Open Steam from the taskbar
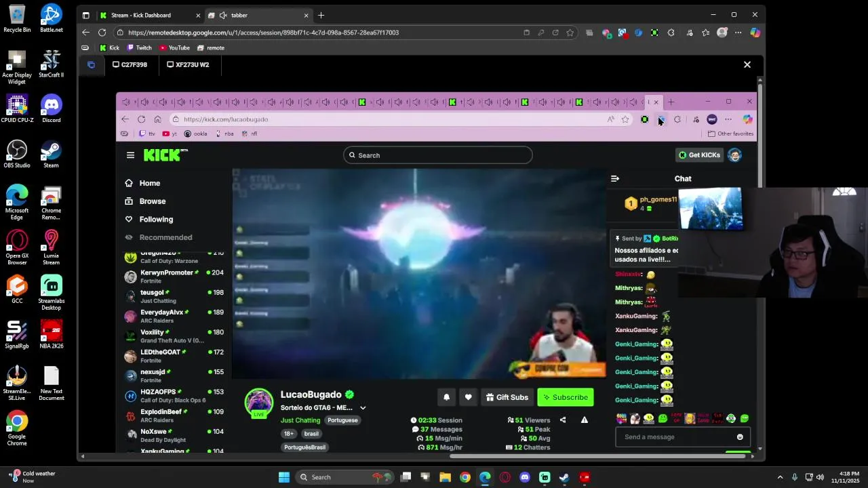 point(564,477)
